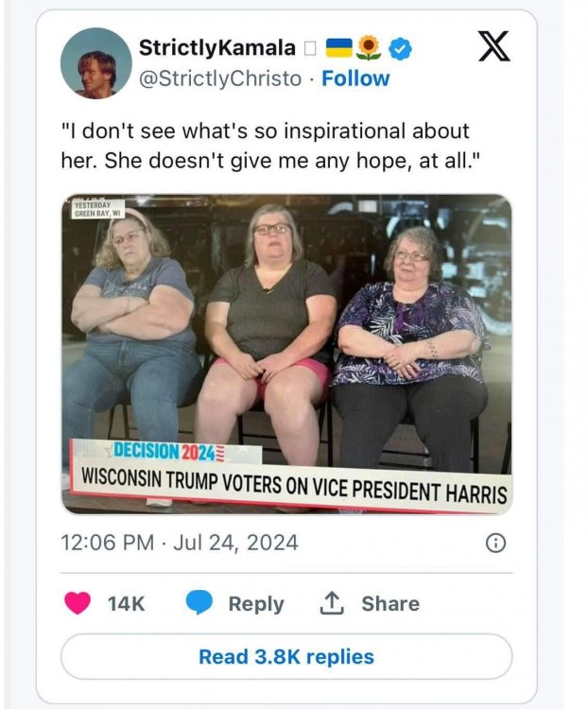
Task: Open the 12:06 PM Jul 24, 2024 timestamp
Action: click(x=180, y=543)
